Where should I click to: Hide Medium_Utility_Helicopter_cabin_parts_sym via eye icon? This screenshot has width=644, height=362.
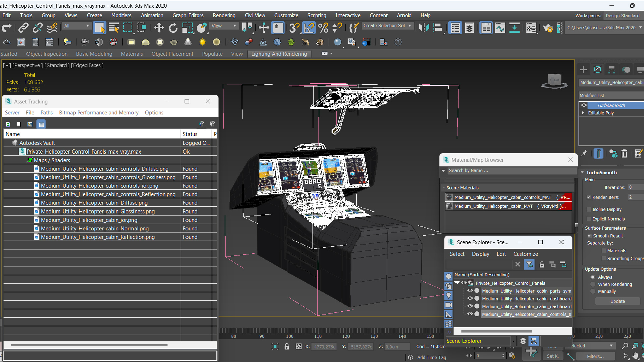coord(470,291)
